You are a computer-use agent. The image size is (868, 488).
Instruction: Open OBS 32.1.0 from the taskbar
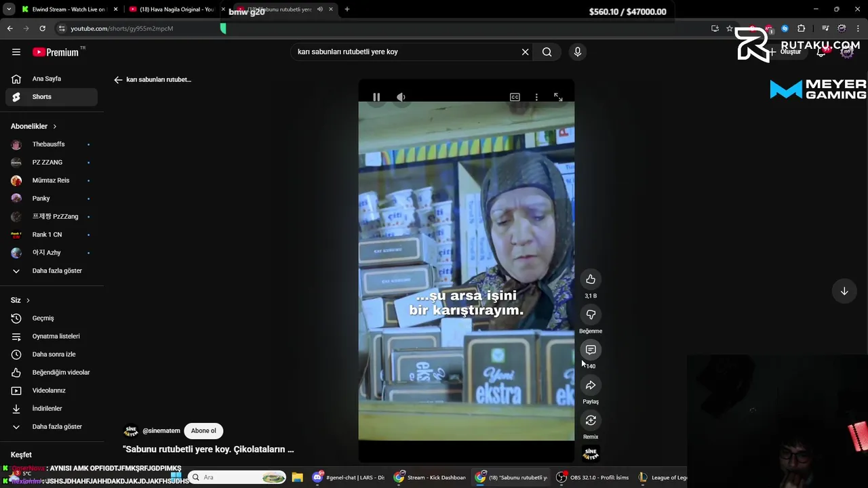click(x=593, y=477)
